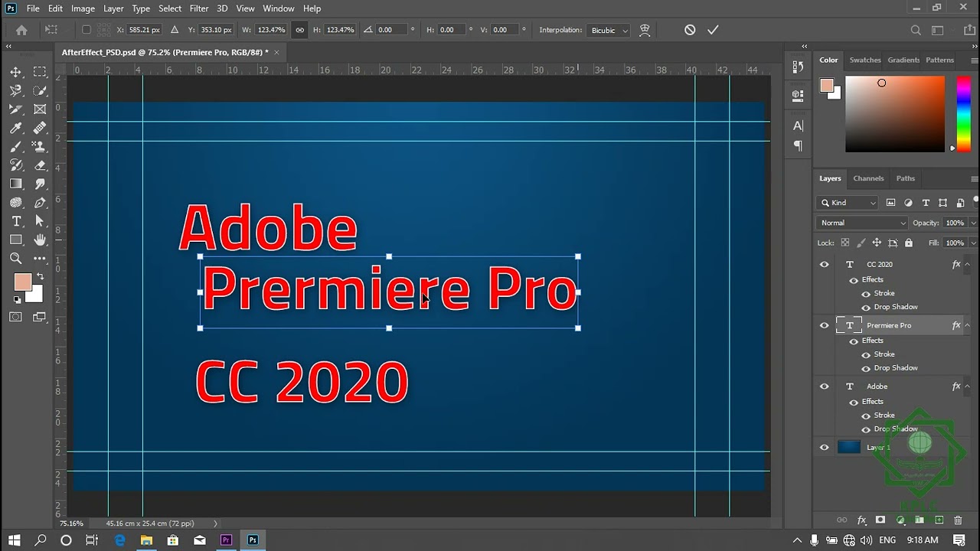This screenshot has width=980, height=551.
Task: Select the Path Selection arrow tool
Action: 40,221
